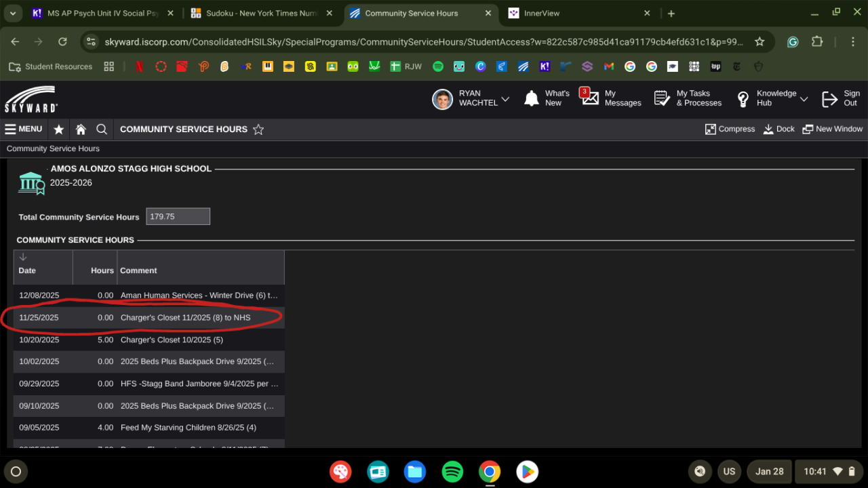Open page in New Window
The width and height of the screenshot is (868, 488).
[x=833, y=129]
